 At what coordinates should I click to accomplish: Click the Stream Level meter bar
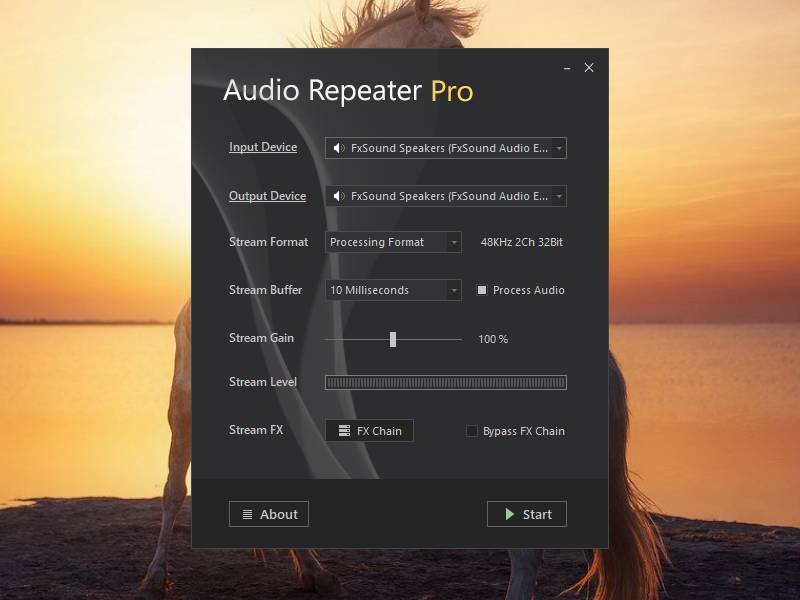[x=446, y=382]
